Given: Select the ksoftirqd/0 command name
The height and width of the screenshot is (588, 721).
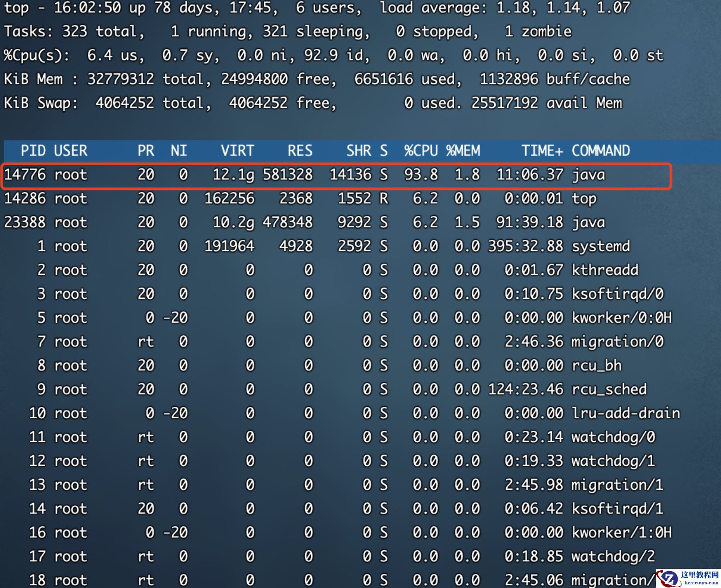Looking at the screenshot, I should 618,294.
